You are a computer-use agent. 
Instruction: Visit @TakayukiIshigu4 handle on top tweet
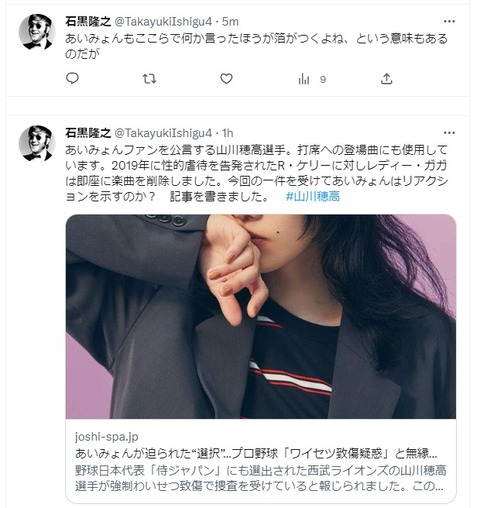(x=163, y=22)
